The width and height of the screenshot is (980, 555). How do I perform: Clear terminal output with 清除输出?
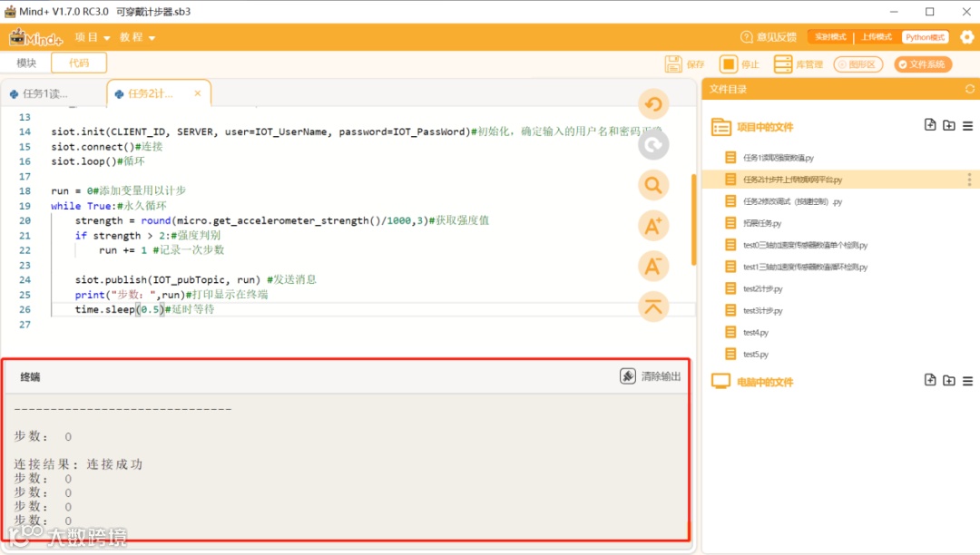[x=651, y=376]
